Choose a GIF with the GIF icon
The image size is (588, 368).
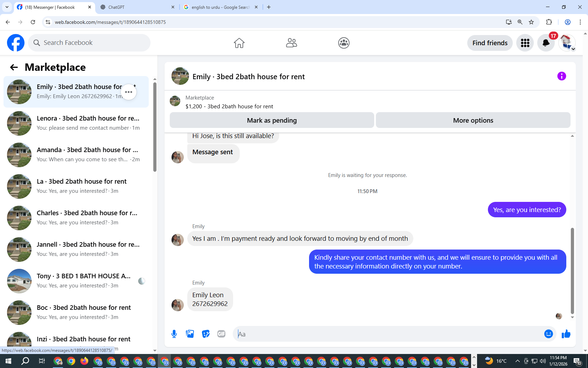pos(221,334)
